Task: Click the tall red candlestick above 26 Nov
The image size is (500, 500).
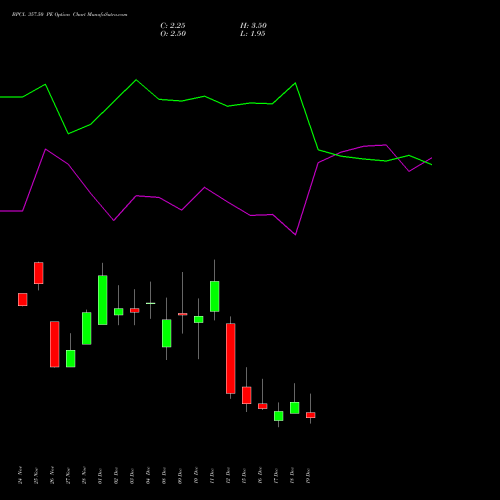Action: click(55, 344)
